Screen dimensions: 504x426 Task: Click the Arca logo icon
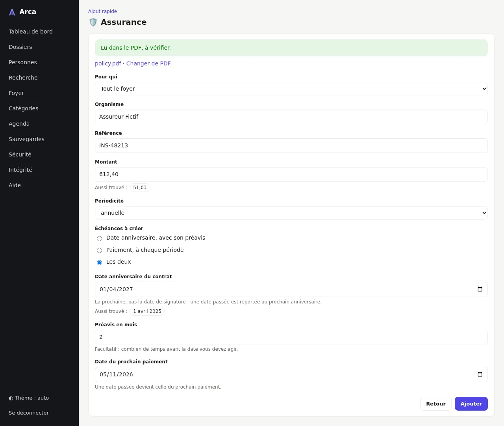(x=12, y=12)
